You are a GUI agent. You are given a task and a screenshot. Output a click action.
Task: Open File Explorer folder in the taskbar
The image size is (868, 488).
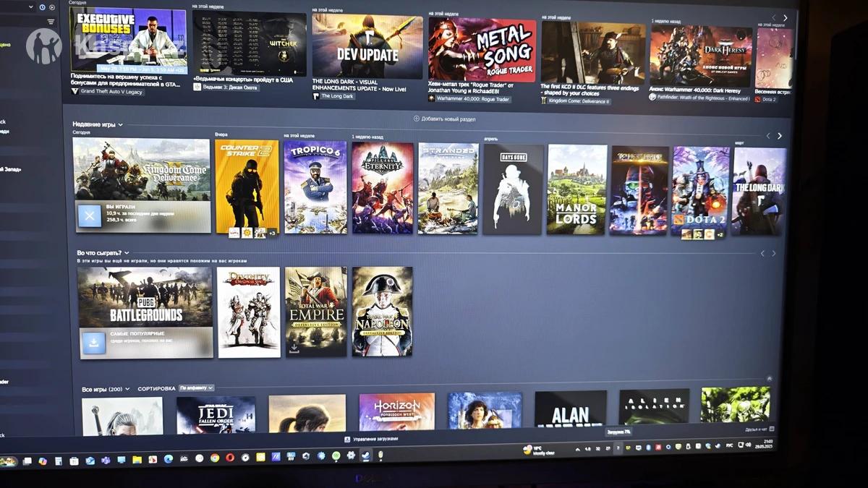[137, 460]
